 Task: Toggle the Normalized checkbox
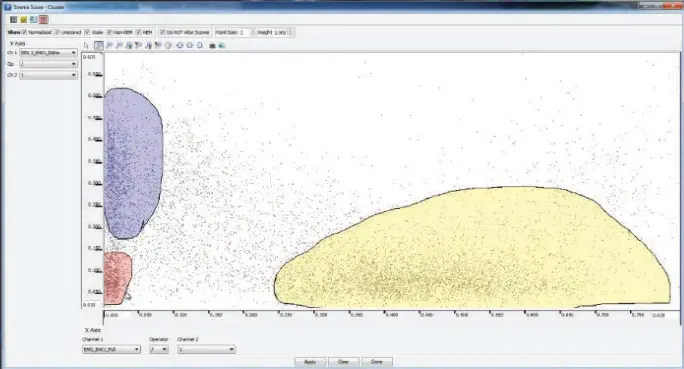pyautogui.click(x=25, y=32)
